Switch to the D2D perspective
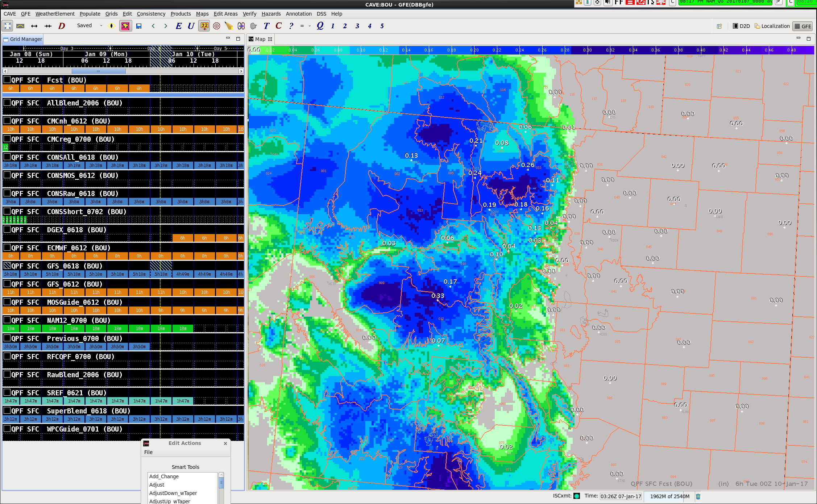Image resolution: width=817 pixels, height=504 pixels. (x=741, y=26)
